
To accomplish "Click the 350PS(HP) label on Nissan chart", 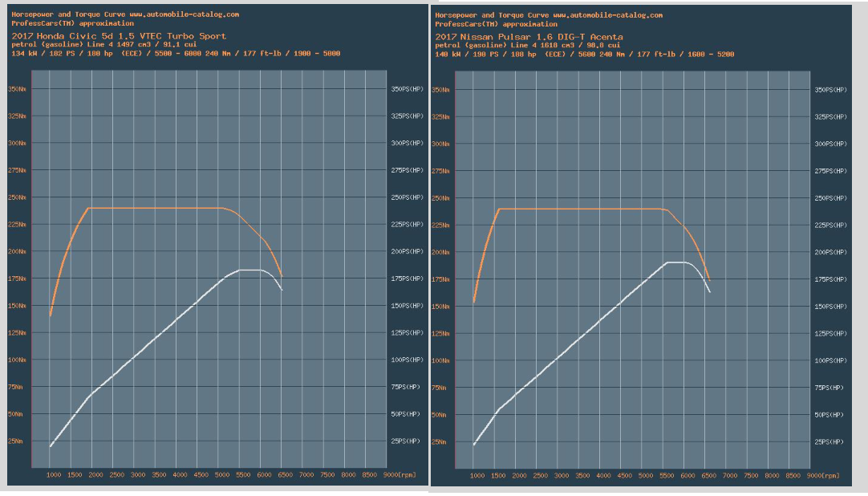I will (x=829, y=90).
